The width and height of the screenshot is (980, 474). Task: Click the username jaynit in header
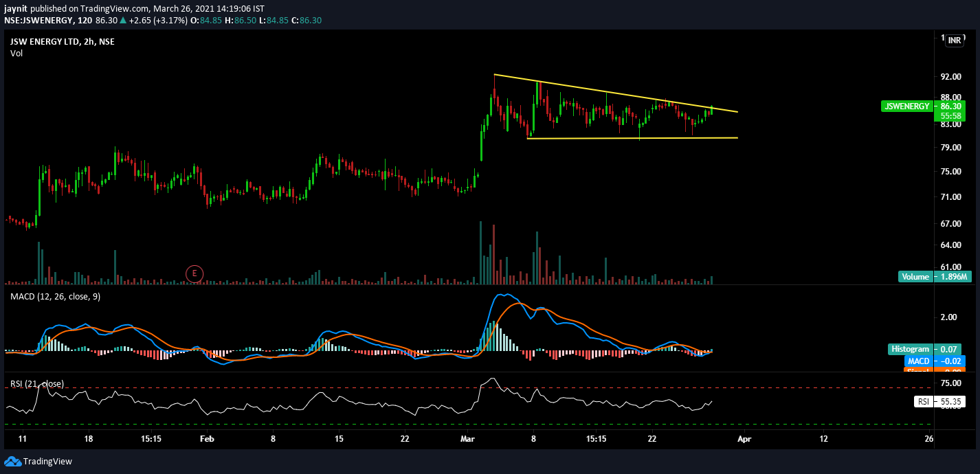click(x=15, y=8)
